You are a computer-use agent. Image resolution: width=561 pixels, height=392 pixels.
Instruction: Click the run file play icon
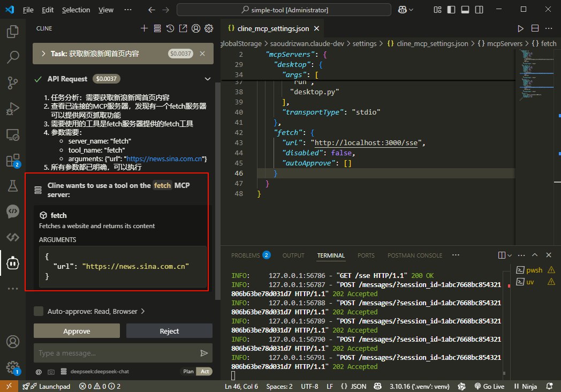pos(520,28)
